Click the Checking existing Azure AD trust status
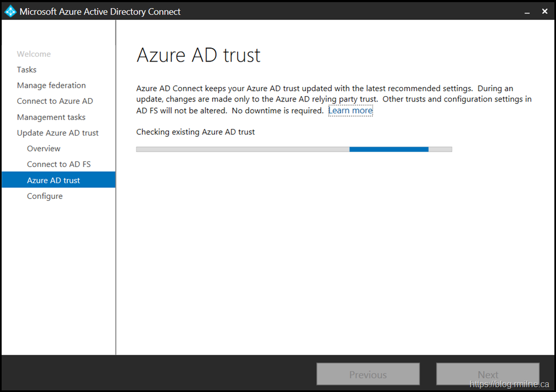 pos(195,132)
